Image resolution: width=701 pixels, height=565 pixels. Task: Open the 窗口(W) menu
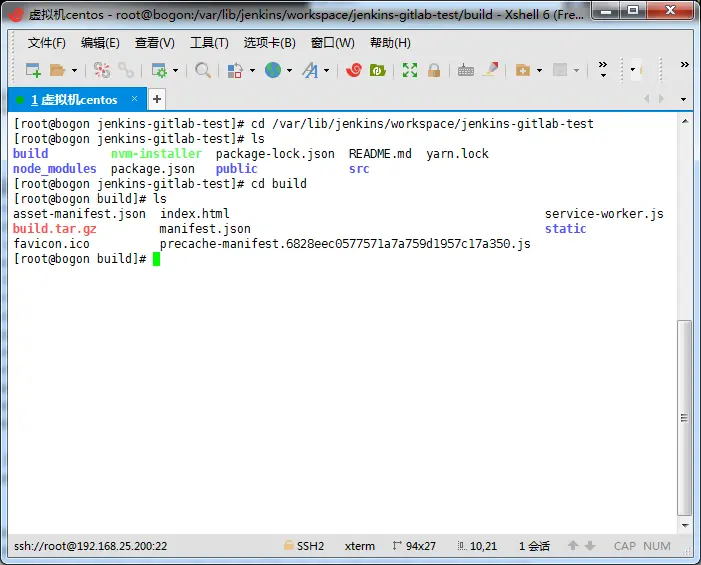[x=333, y=43]
